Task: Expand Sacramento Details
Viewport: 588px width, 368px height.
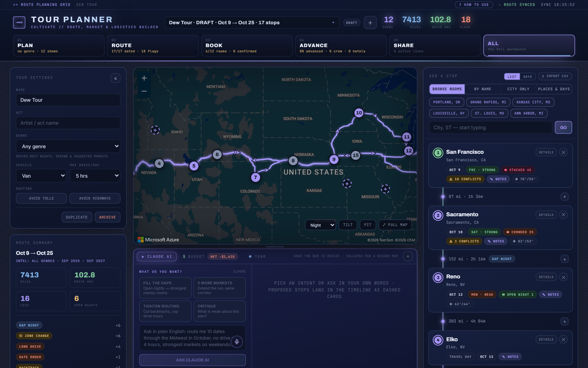Action: tap(546, 215)
